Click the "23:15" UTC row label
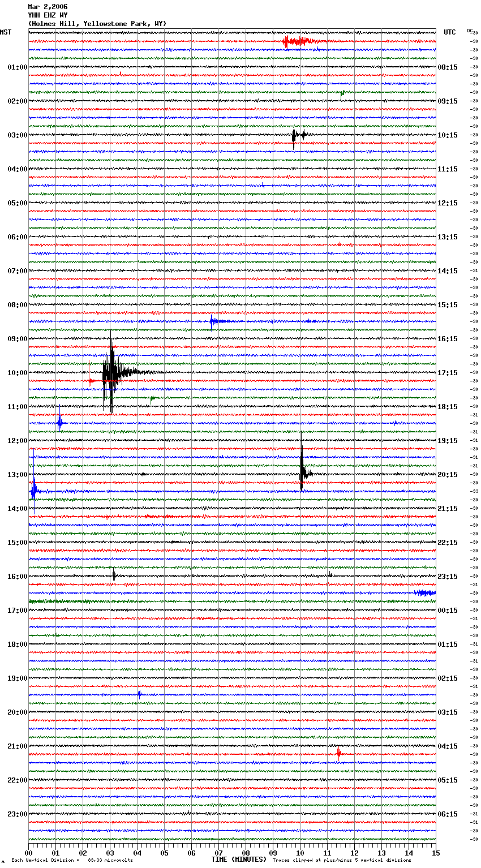This screenshot has width=481, height=868. pos(448,577)
